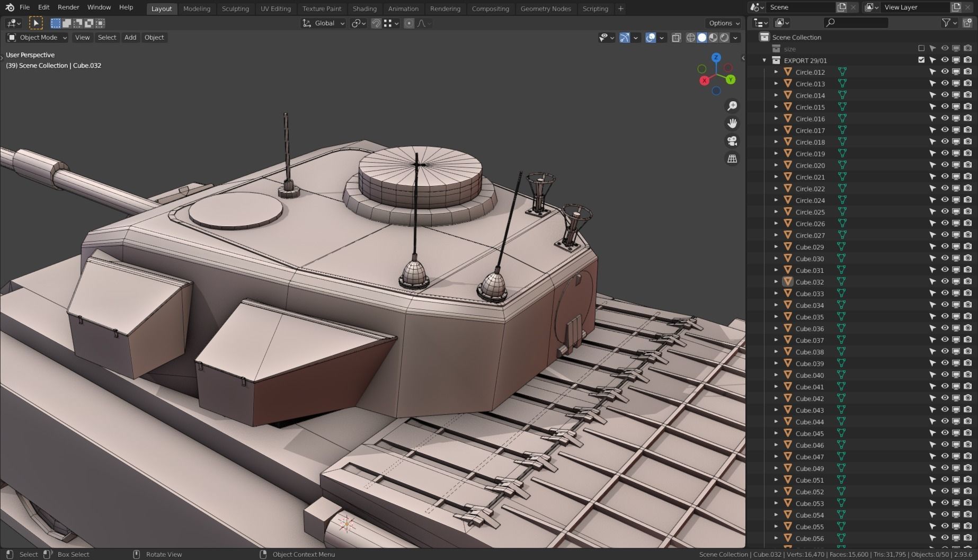Add a new workspace with plus button
The image size is (978, 560).
pos(620,8)
